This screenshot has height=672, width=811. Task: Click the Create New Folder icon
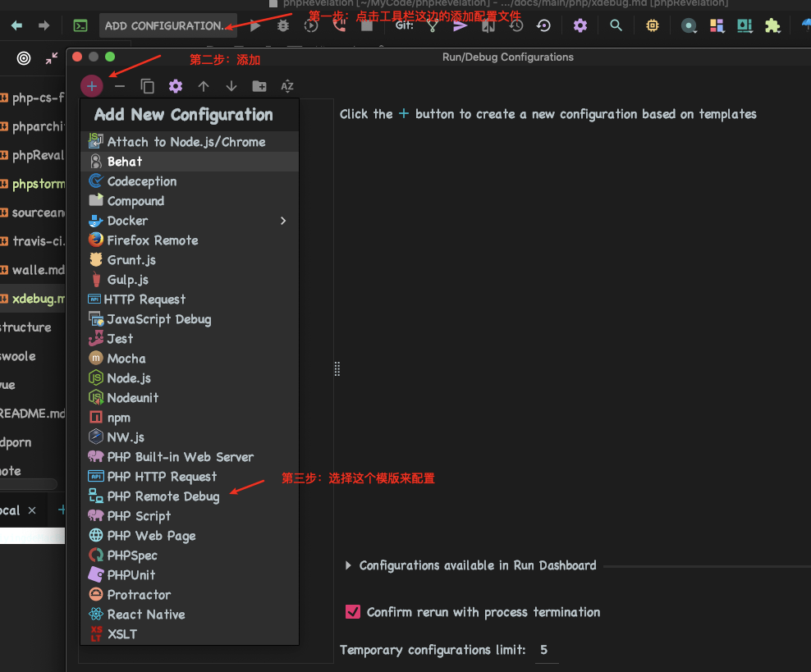[259, 86]
